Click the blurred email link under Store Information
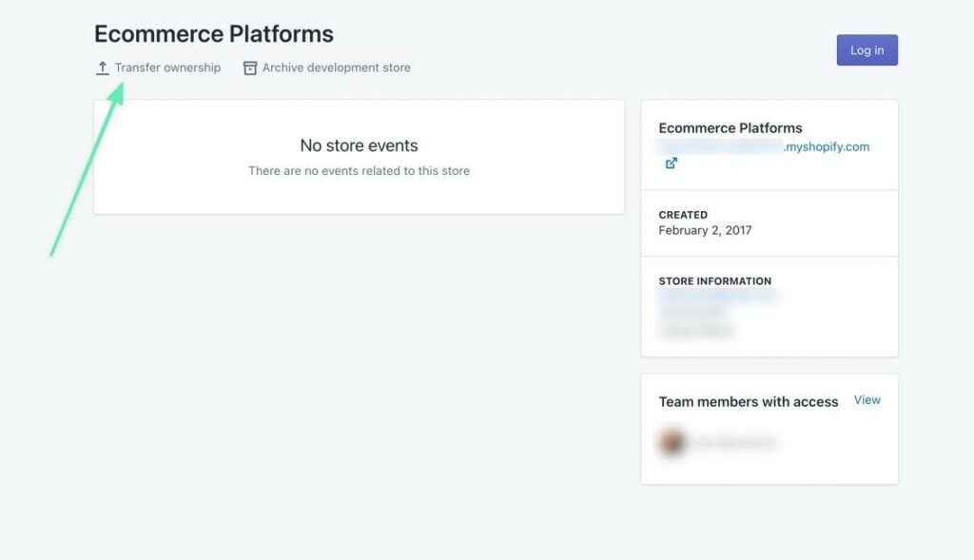Viewport: 974px width, 560px height. pyautogui.click(x=717, y=297)
